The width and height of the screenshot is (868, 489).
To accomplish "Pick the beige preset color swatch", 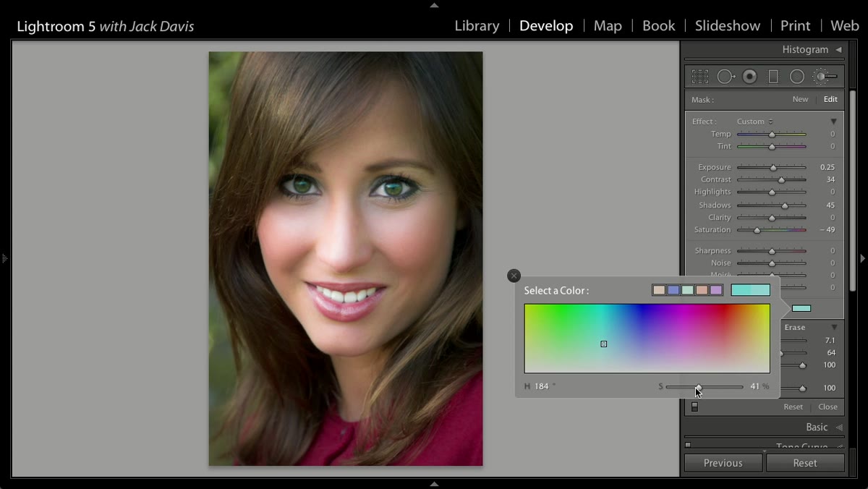I will [x=659, y=290].
